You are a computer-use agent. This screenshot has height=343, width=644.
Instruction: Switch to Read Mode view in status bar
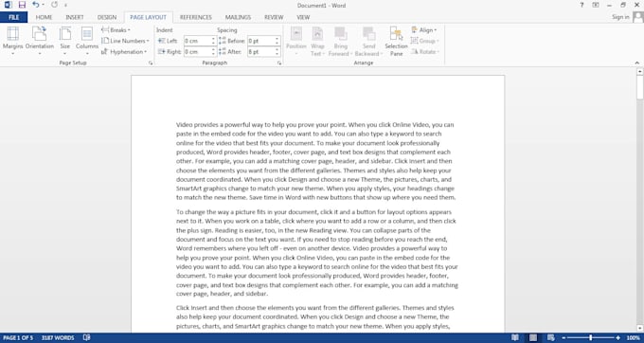pyautogui.click(x=515, y=337)
